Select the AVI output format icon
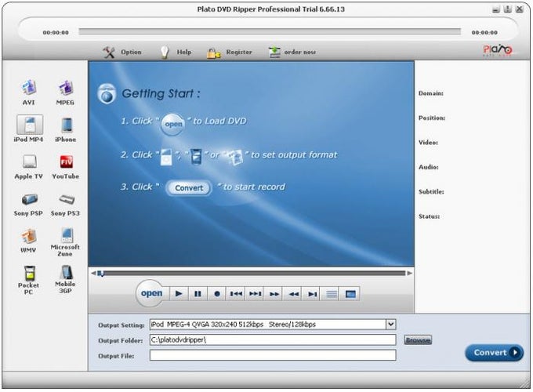The height and width of the screenshot is (392, 533). pos(29,88)
